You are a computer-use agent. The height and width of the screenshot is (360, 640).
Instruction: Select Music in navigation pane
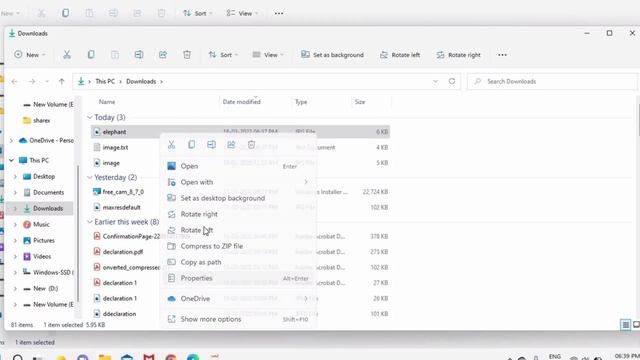(x=41, y=224)
